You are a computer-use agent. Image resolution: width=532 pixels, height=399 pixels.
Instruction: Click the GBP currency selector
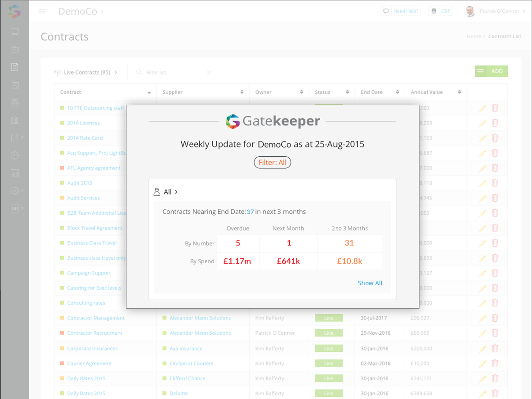pos(440,11)
